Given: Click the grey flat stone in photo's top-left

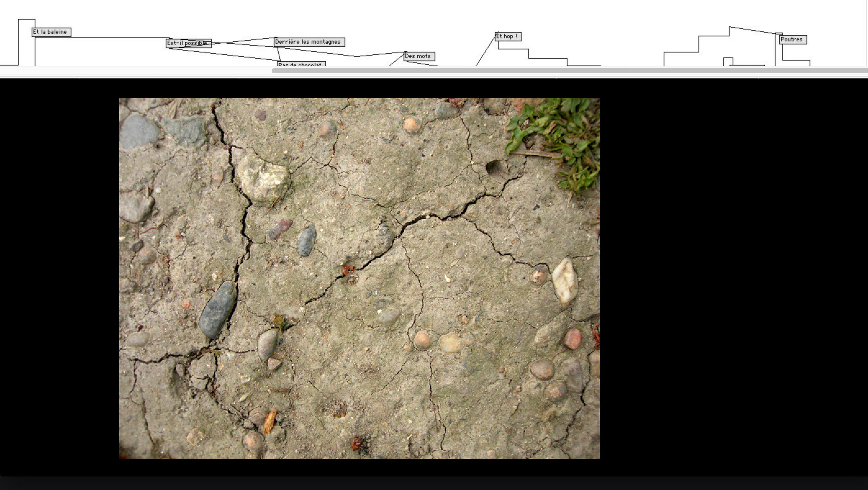Looking at the screenshot, I should 139,131.
